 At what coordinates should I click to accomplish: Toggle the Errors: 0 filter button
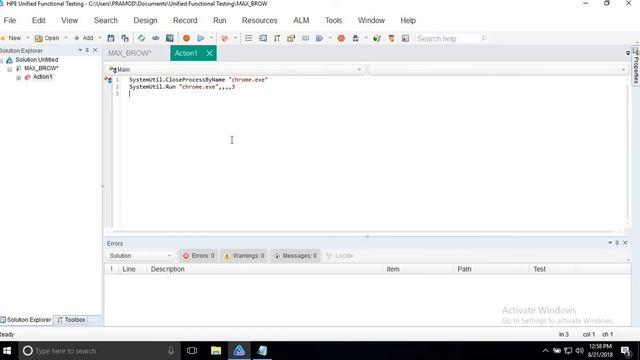pos(198,256)
